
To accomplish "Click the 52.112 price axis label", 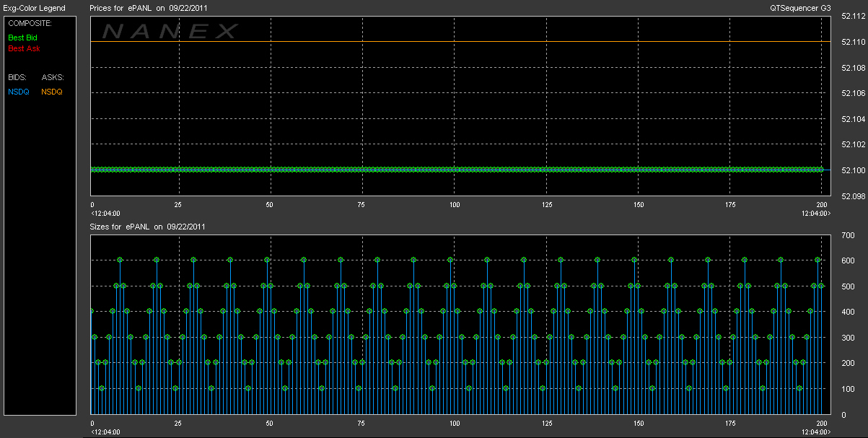I will pos(854,17).
